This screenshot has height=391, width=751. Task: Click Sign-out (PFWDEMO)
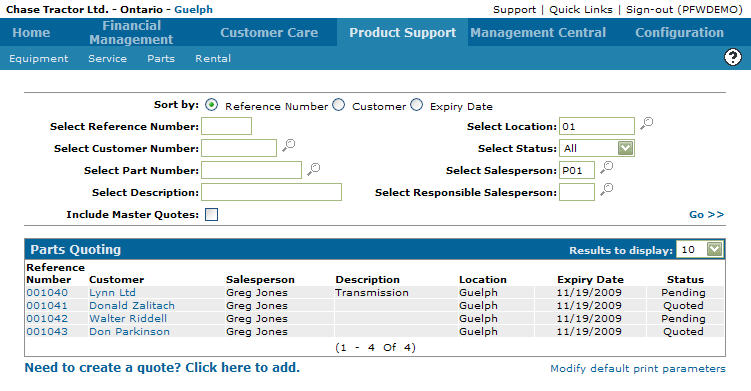tap(684, 10)
